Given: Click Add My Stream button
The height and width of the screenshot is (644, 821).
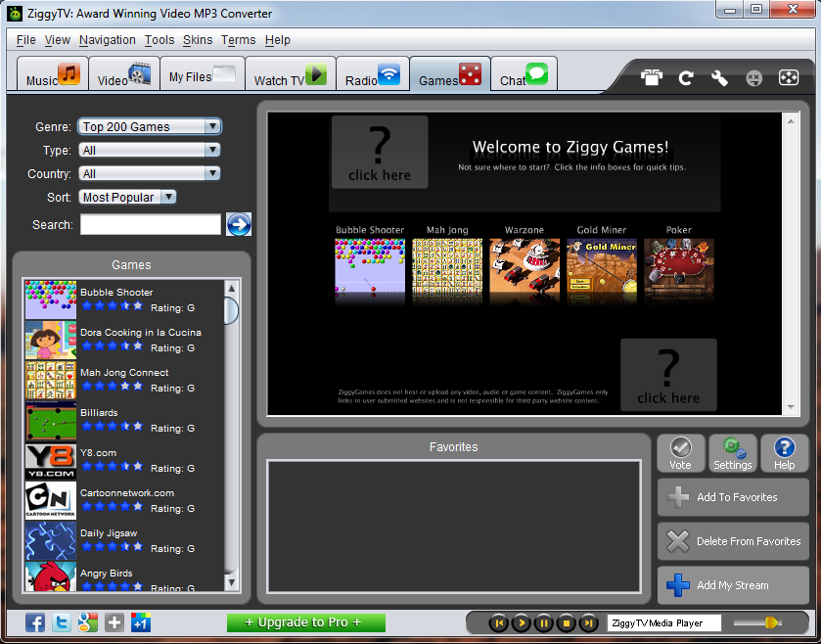Looking at the screenshot, I should pos(733,585).
